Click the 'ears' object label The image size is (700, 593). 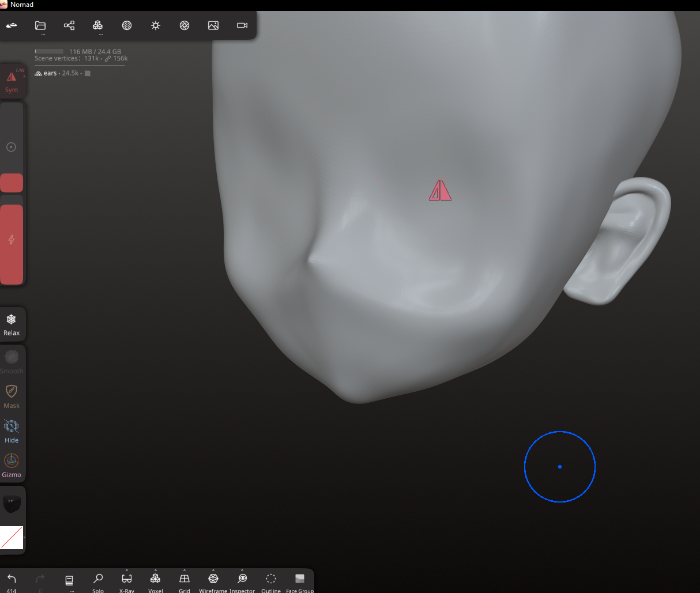(50, 73)
